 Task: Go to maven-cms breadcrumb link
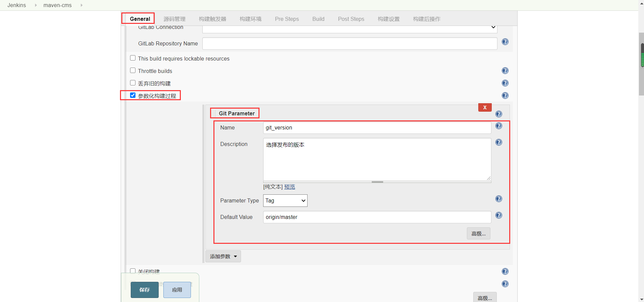coord(57,5)
